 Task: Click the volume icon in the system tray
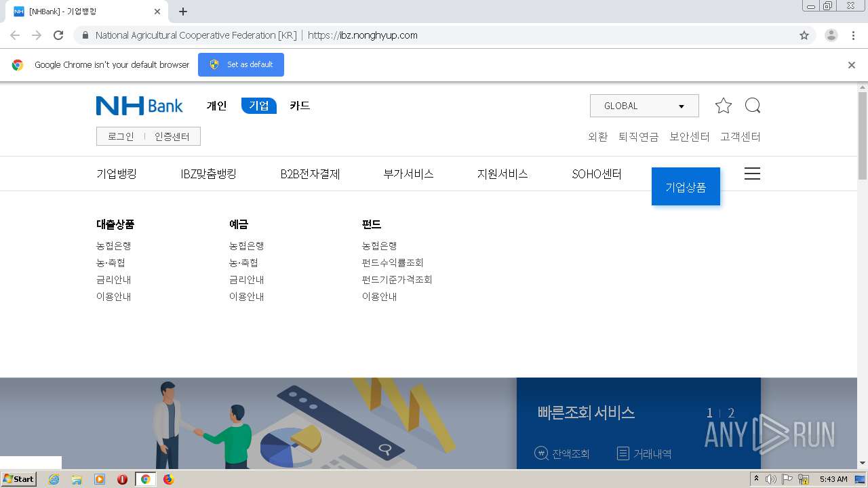coord(771,479)
